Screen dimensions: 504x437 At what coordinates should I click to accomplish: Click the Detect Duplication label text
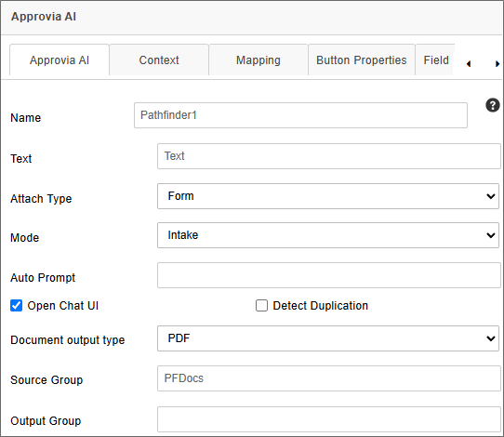click(x=321, y=306)
